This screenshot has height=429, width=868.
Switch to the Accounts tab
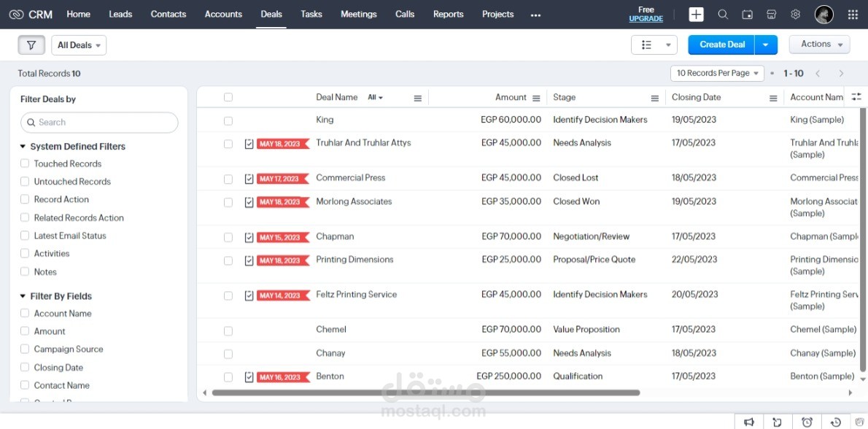pos(224,15)
